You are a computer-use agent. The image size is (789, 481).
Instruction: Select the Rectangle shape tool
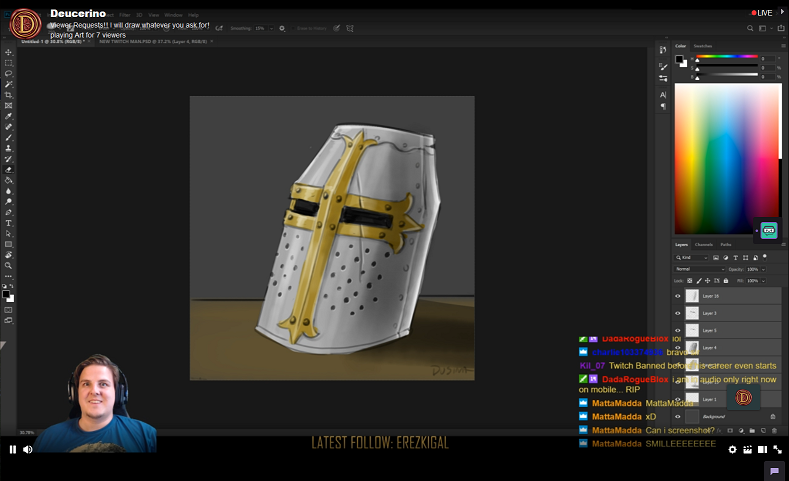9,244
